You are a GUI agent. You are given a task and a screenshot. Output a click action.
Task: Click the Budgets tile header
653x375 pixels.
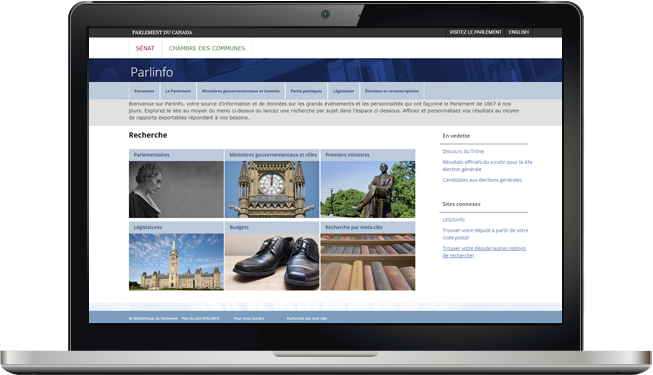[272, 228]
